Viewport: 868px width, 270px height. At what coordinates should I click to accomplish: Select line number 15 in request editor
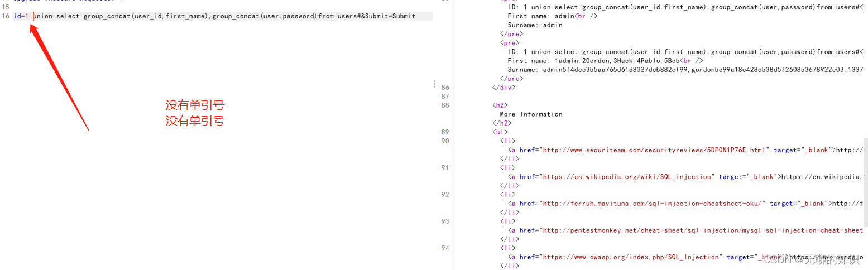[x=5, y=7]
